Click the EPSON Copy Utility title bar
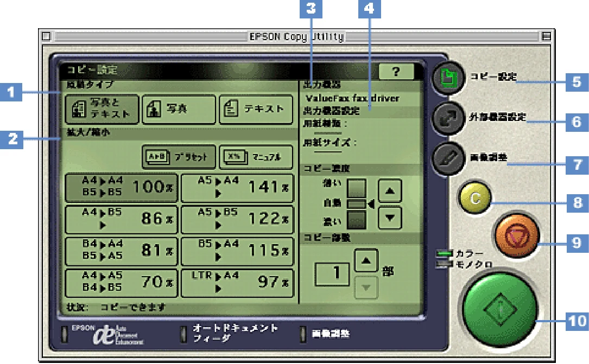 [296, 36]
